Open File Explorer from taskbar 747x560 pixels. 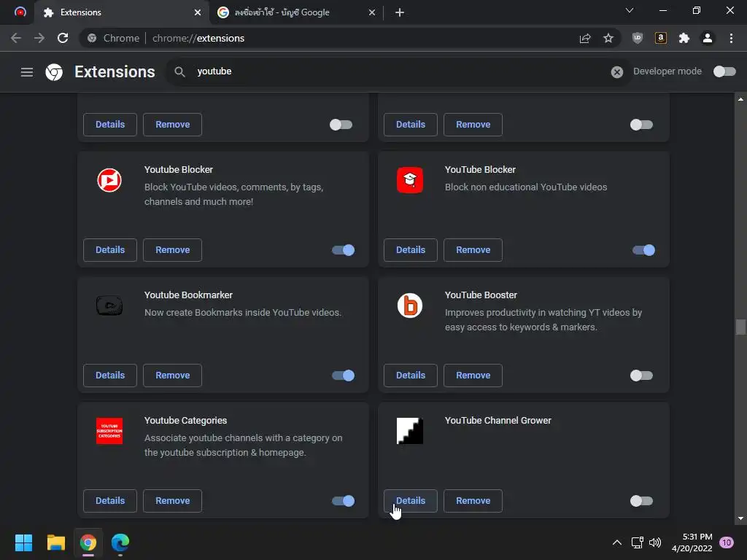pyautogui.click(x=55, y=542)
